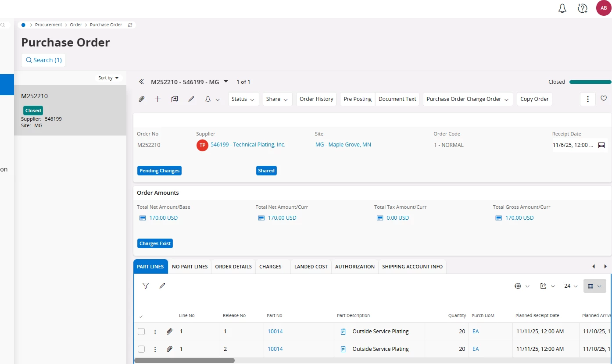Check the checkbox for Release No 1 row

click(x=141, y=332)
